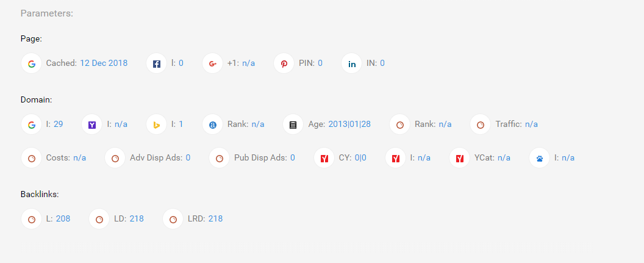This screenshot has height=263, width=644.
Task: Click the LinkedIn icon beside IN
Action: pos(351,63)
